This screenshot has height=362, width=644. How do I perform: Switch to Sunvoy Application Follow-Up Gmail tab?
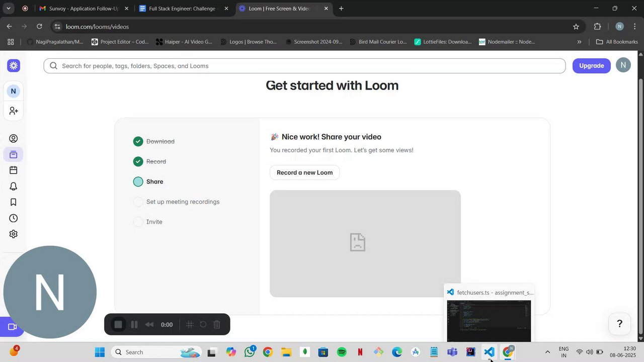[x=84, y=9]
